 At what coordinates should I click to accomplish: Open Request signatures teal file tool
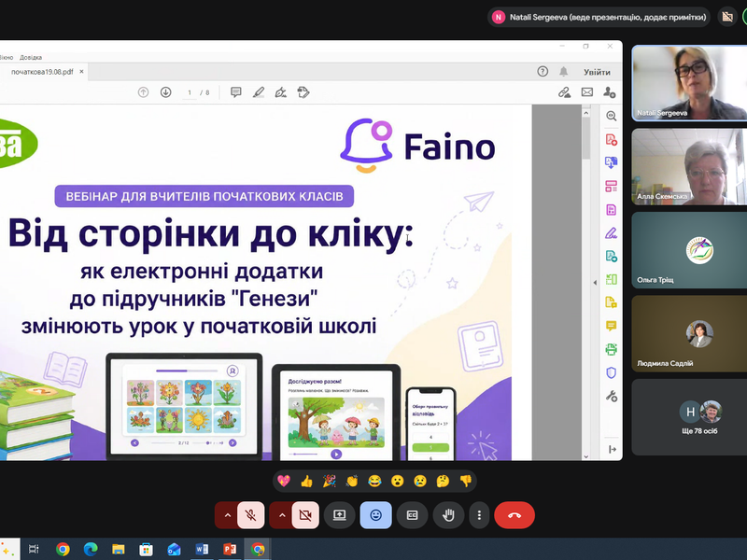tap(612, 256)
